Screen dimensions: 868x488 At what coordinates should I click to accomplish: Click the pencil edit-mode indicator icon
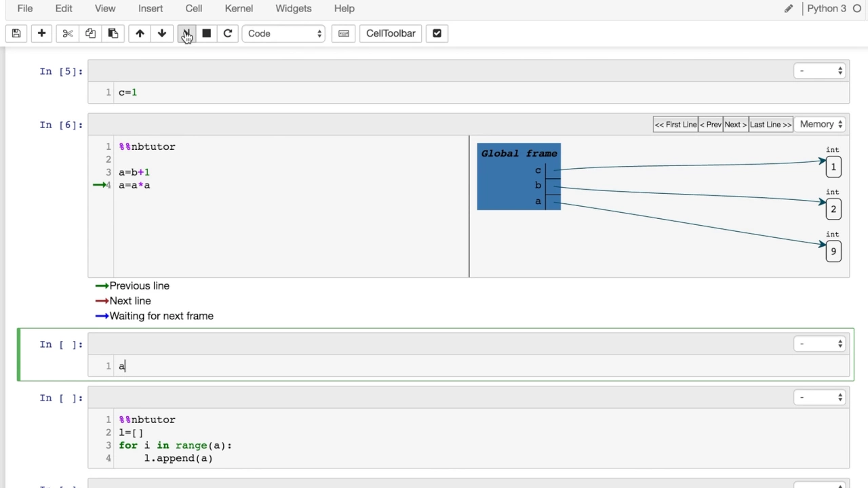788,9
